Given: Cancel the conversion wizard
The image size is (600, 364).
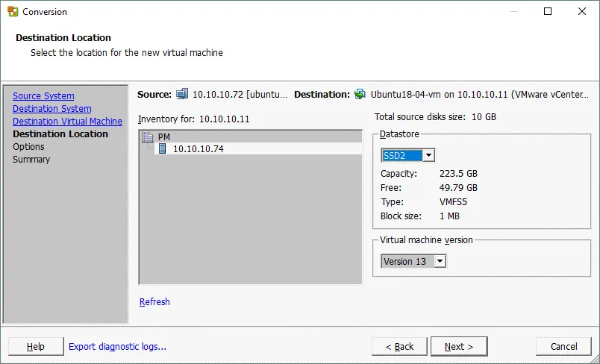Looking at the screenshot, I should (563, 346).
